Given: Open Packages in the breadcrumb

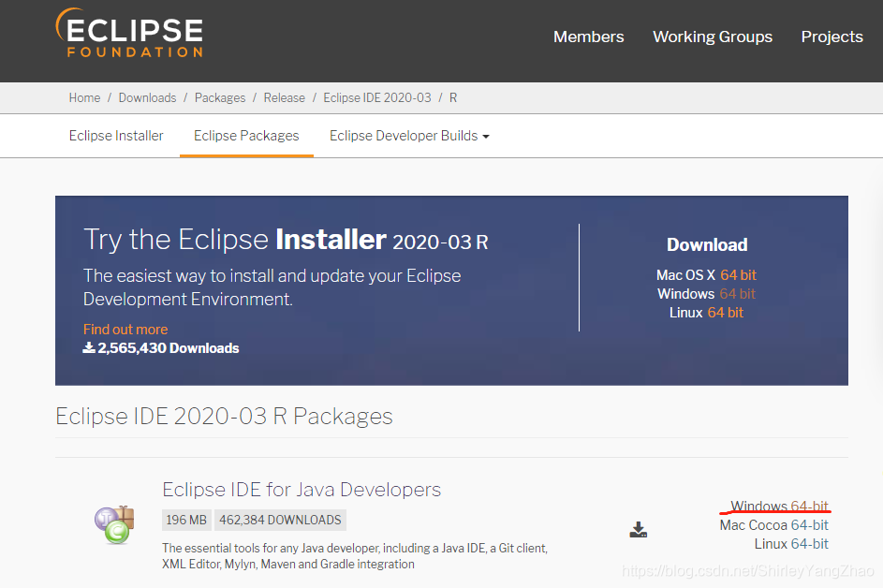Looking at the screenshot, I should [220, 98].
